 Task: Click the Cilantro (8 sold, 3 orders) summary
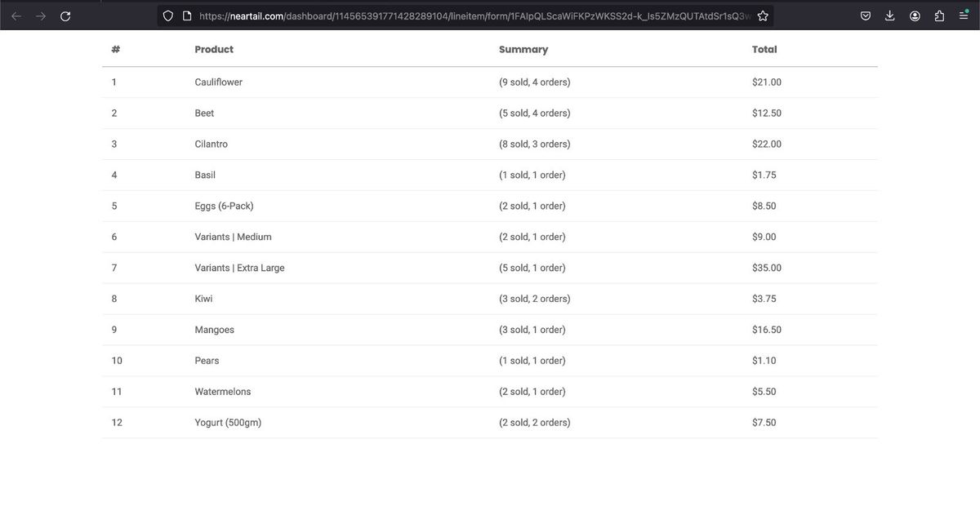click(534, 144)
